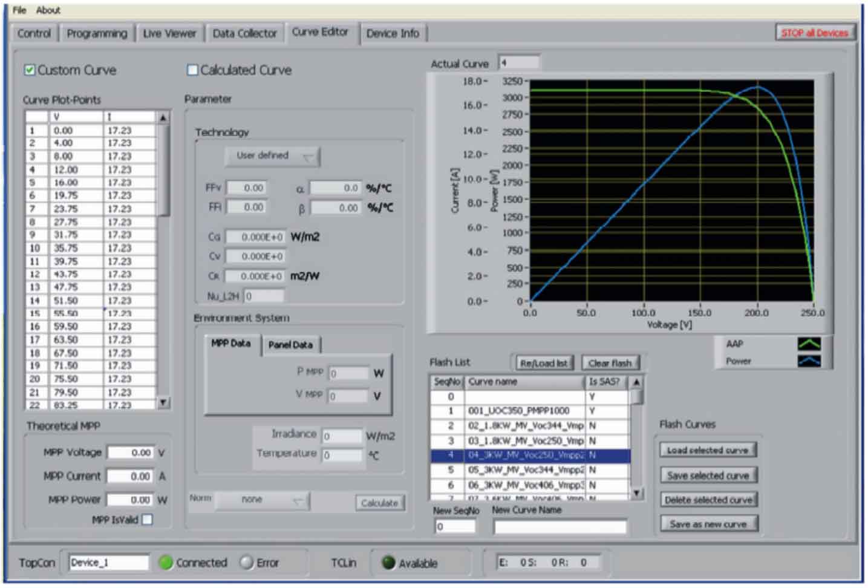The height and width of the screenshot is (588, 868).
Task: Click the Temperature input field
Action: (x=342, y=454)
